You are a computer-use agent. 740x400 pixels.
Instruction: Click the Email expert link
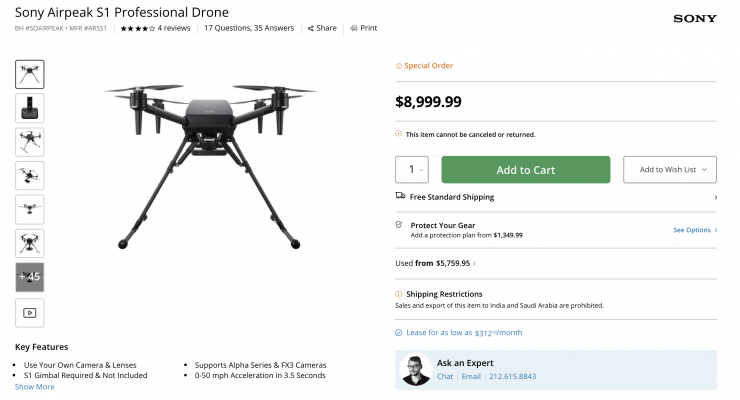(470, 376)
